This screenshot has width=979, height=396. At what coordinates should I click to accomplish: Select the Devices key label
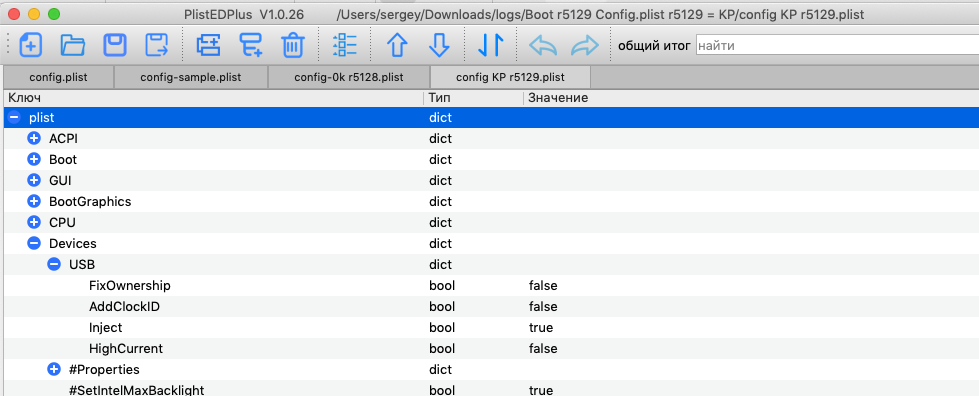[72, 244]
